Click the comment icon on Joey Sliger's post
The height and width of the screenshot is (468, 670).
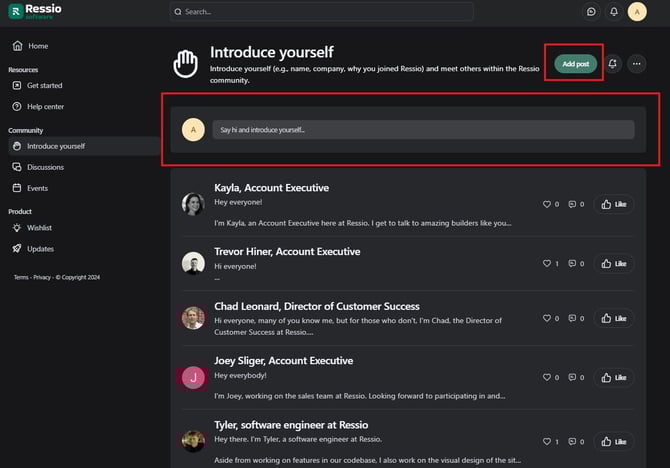click(576, 378)
